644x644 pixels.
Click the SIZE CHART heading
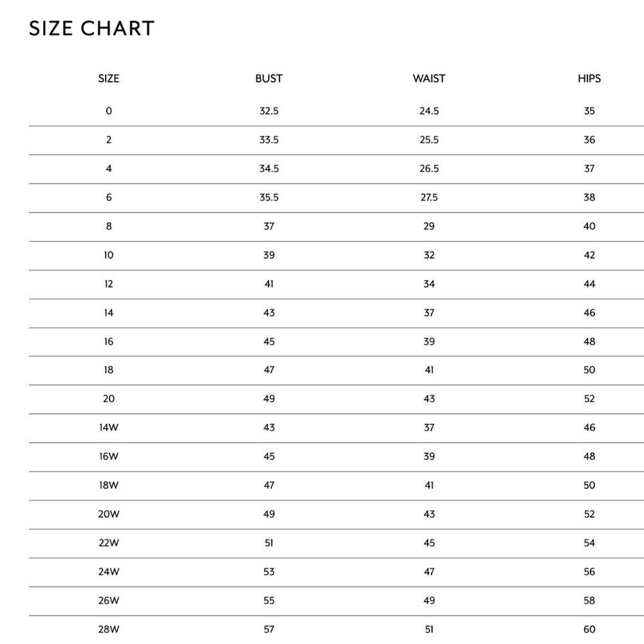[91, 29]
